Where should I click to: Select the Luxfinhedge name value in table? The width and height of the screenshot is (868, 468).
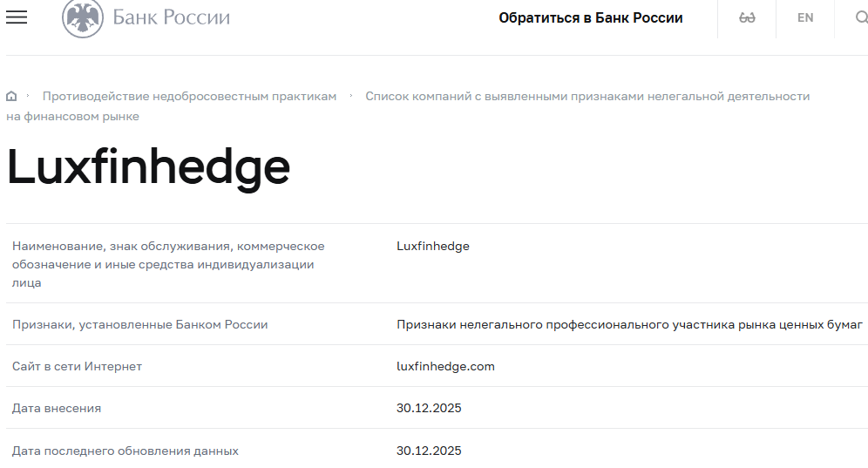click(x=433, y=246)
